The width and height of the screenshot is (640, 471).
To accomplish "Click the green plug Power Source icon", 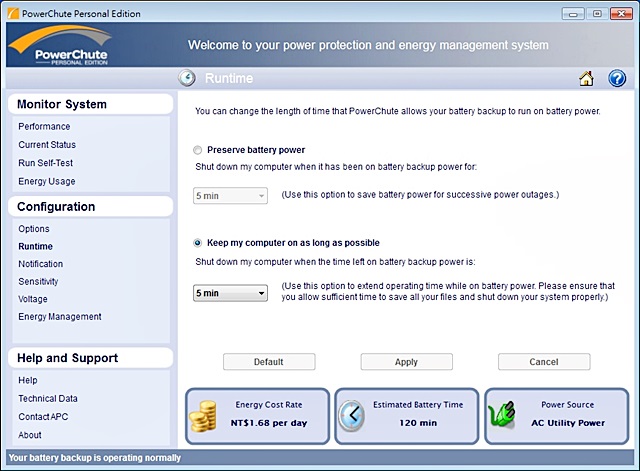I will click(502, 416).
